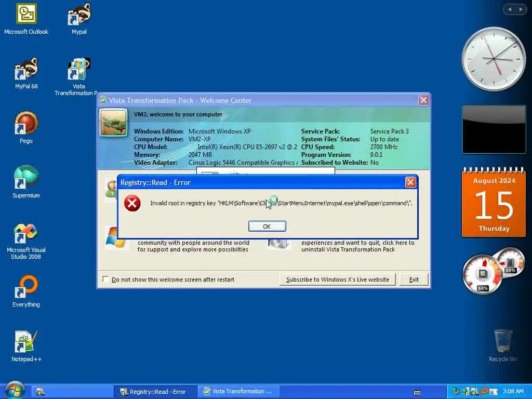This screenshot has height=399, width=532.
Task: Click the community support link text
Action: click(193, 246)
